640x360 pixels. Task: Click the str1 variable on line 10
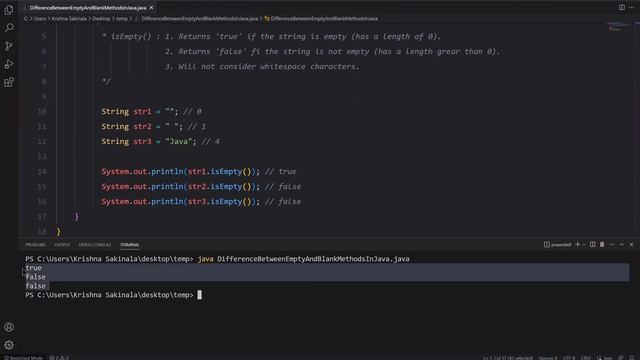click(x=142, y=111)
